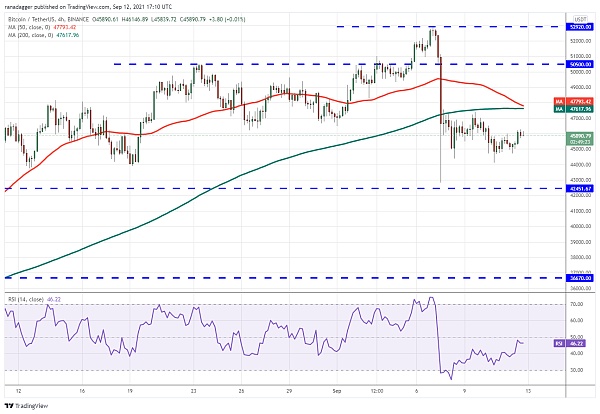Click the '23' date label on the time axis
The width and height of the screenshot is (600, 414).
[x=194, y=391]
